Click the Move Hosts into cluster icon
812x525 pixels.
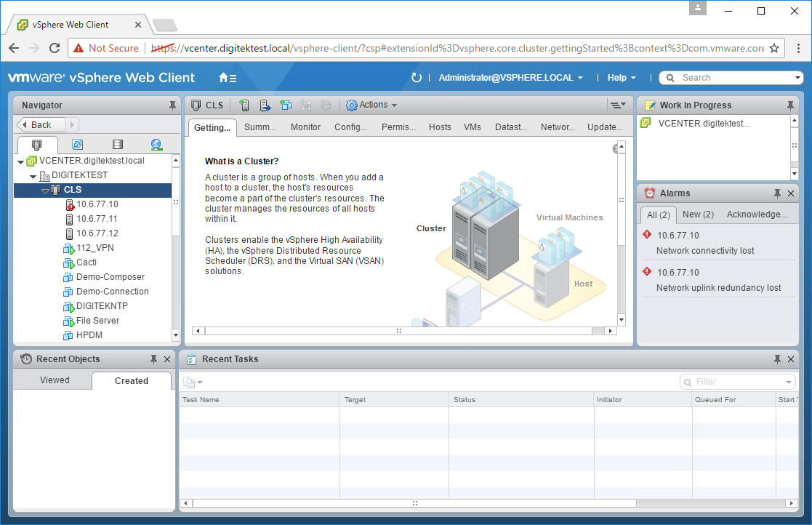pos(265,105)
